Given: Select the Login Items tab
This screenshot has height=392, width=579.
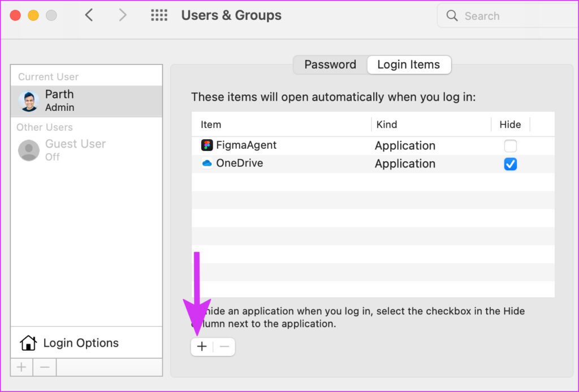Looking at the screenshot, I should coord(409,64).
